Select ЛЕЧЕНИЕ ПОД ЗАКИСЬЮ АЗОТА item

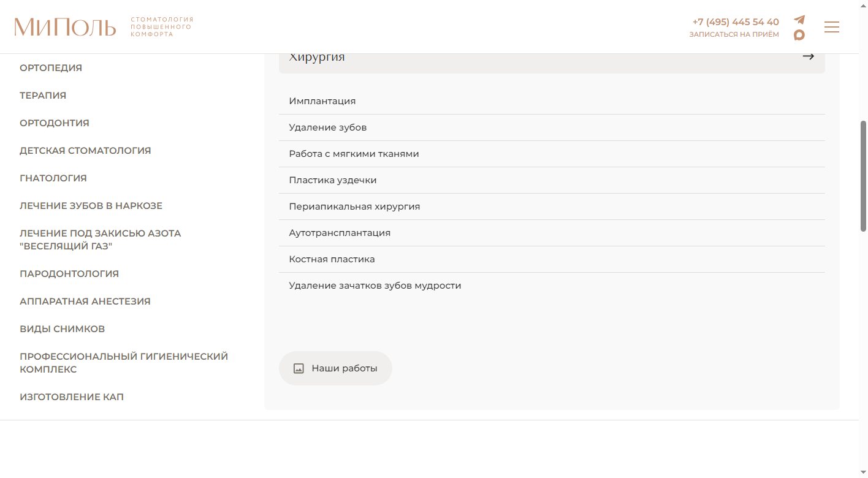pos(101,240)
